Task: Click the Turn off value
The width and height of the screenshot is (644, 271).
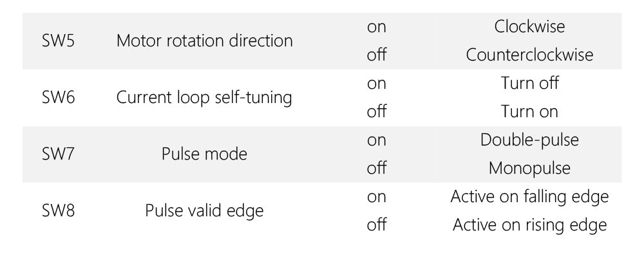Action: pos(529,84)
